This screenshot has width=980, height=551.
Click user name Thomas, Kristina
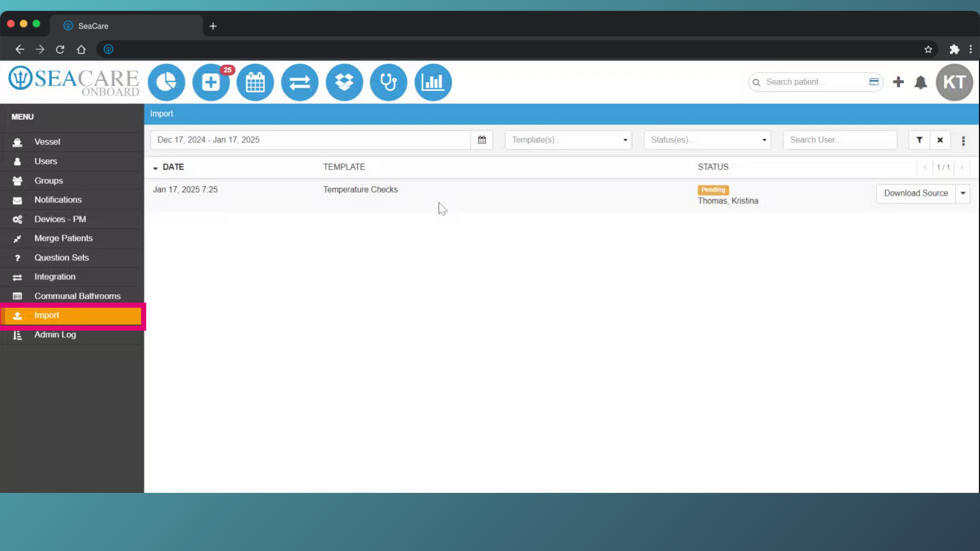pos(728,201)
